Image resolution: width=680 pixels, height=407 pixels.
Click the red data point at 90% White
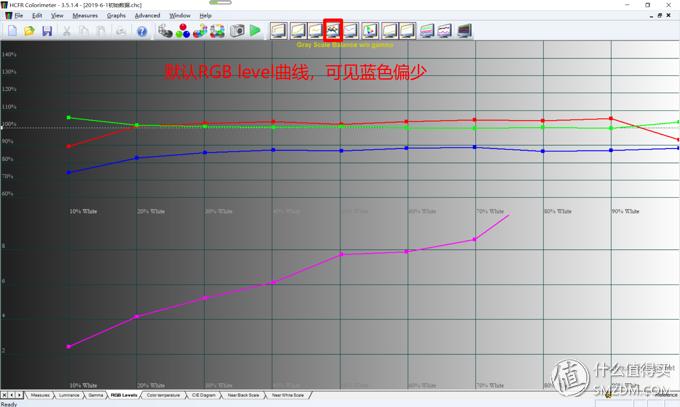pyautogui.click(x=611, y=118)
